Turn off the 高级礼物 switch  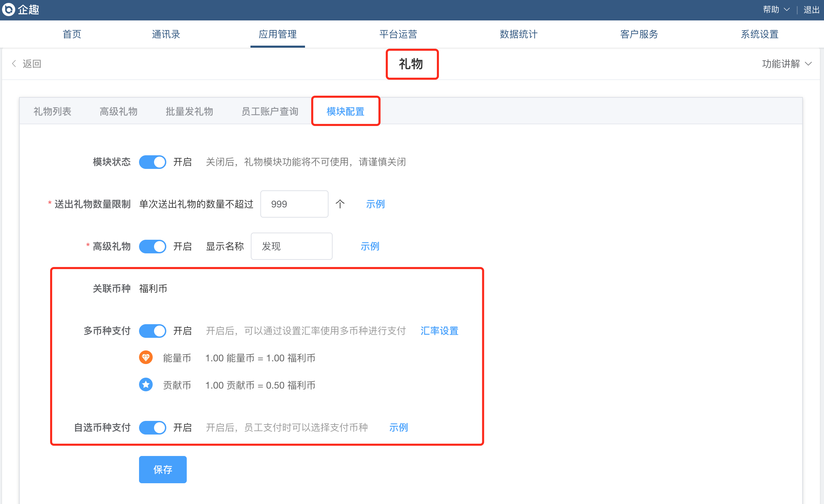(x=153, y=247)
